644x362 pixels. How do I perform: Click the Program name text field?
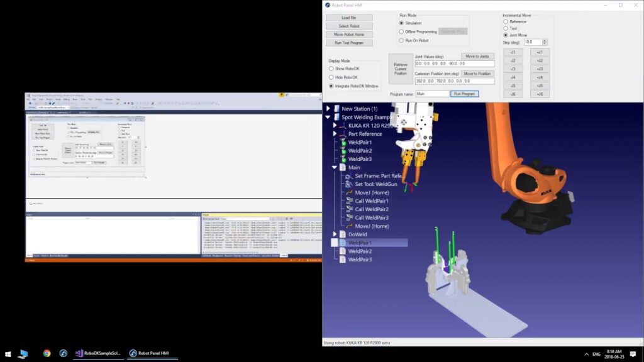pyautogui.click(x=432, y=94)
